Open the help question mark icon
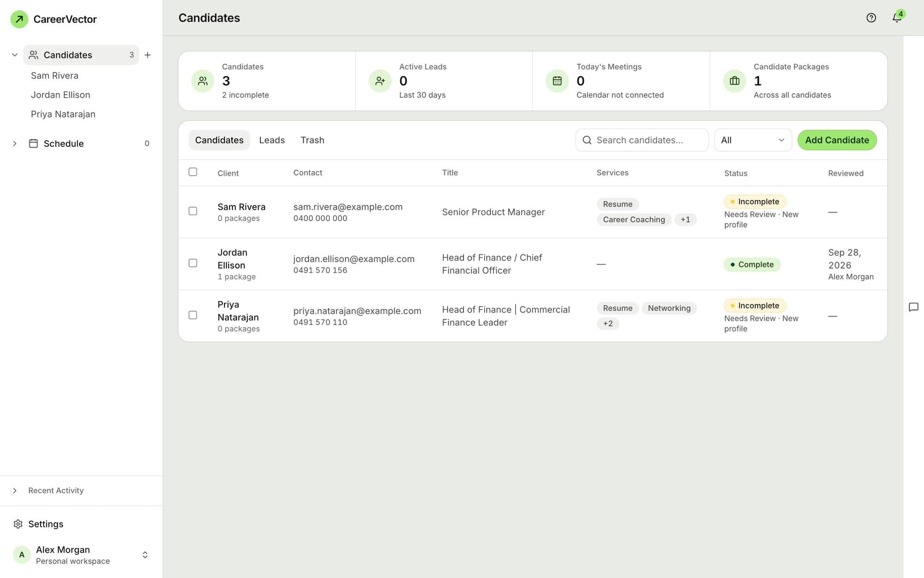This screenshot has width=924, height=578. tap(871, 18)
